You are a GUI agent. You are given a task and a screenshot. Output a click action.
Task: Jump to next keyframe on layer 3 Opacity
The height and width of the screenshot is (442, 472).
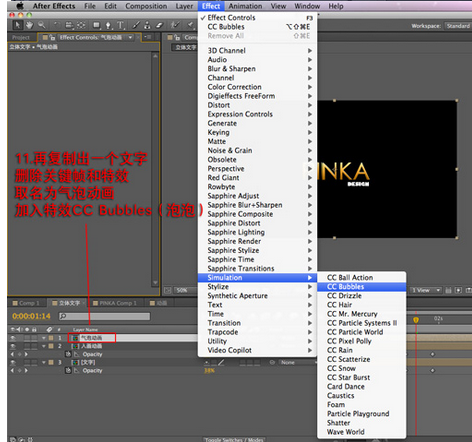coord(26,370)
